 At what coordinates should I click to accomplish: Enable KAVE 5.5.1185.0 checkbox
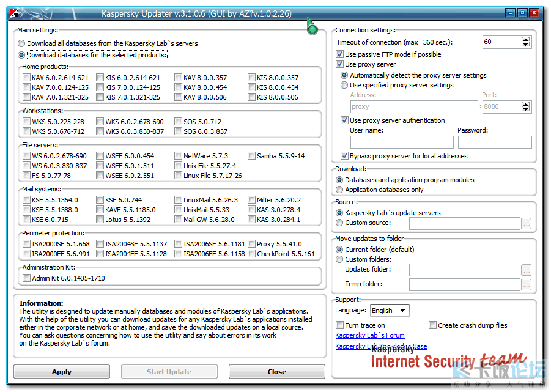tap(100, 210)
